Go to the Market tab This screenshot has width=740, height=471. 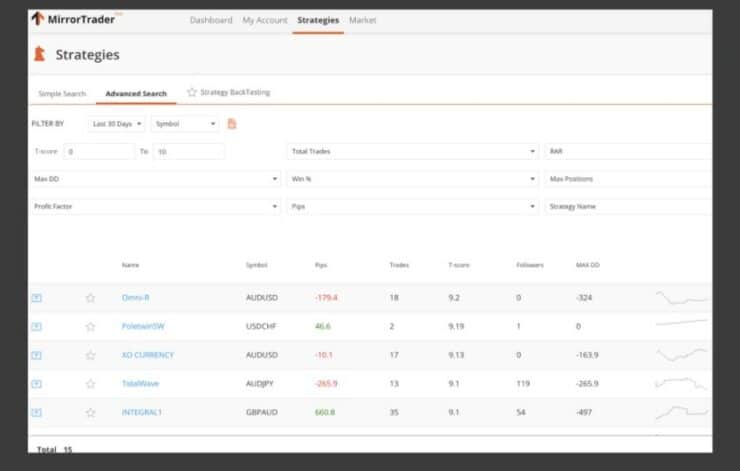pos(362,20)
